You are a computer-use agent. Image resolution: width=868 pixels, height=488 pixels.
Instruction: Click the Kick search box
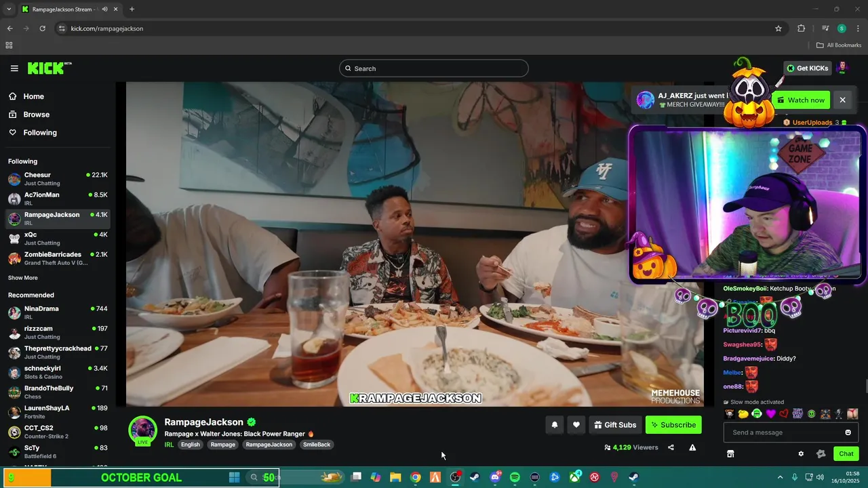pyautogui.click(x=434, y=68)
